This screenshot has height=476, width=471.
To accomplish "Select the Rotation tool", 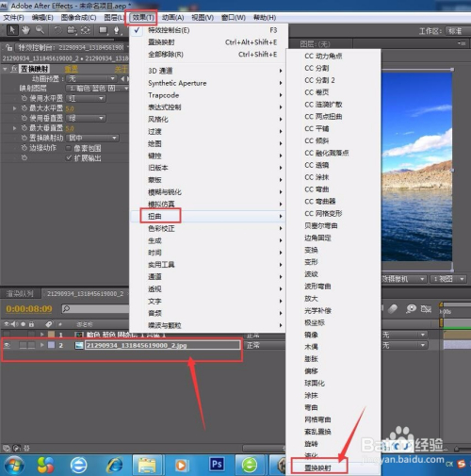I will click(57, 30).
